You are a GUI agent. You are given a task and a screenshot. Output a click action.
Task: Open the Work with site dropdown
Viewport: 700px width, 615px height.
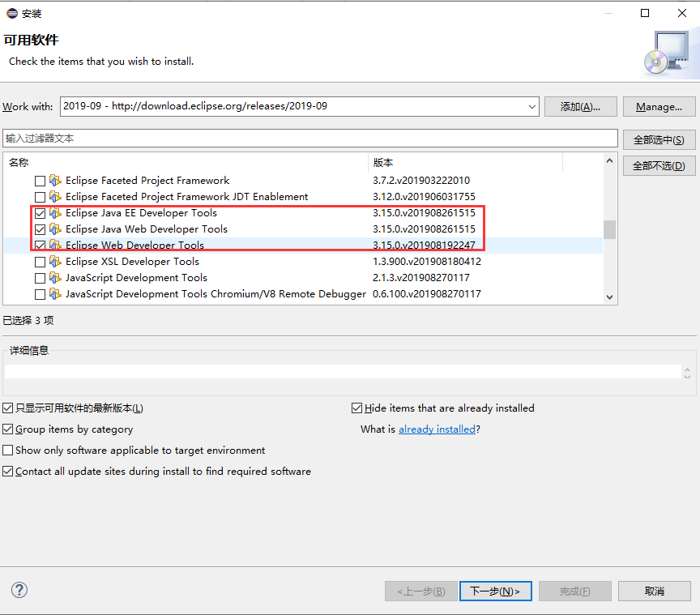click(x=531, y=106)
